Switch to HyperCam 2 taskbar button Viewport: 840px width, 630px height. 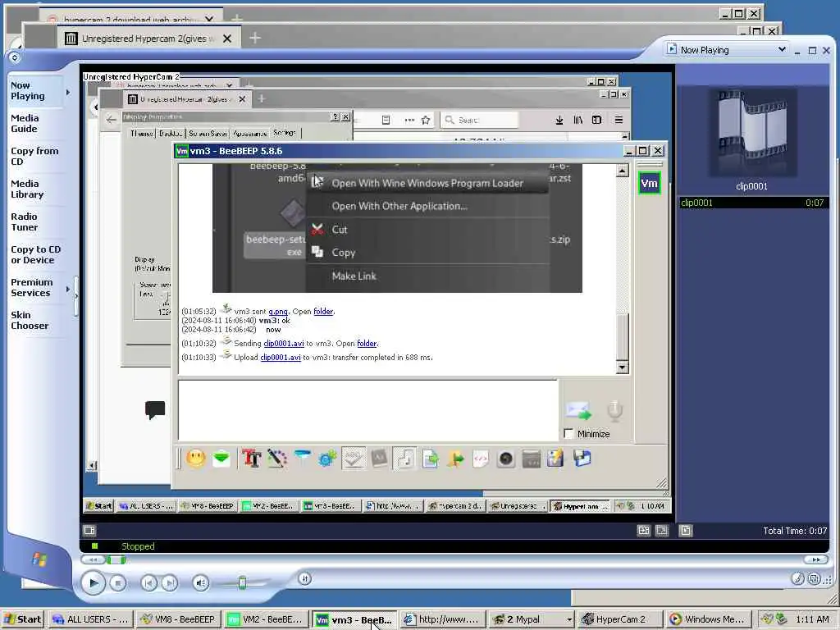[x=620, y=619]
